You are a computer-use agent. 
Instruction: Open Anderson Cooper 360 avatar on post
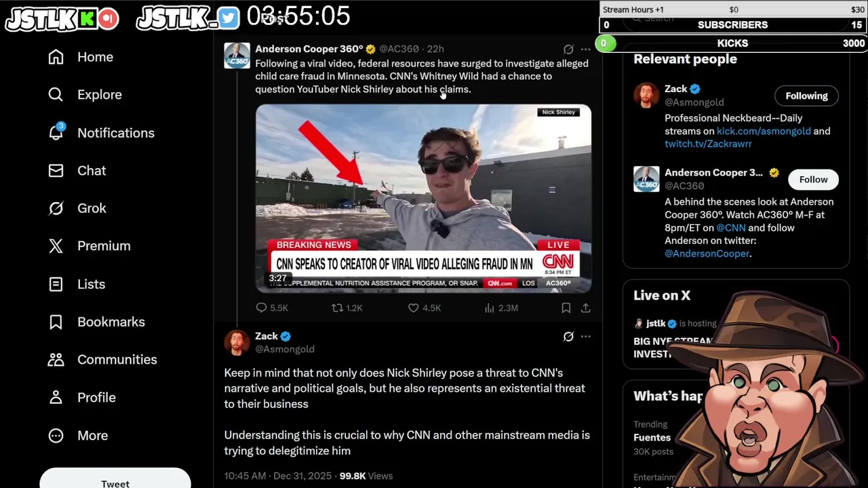237,56
